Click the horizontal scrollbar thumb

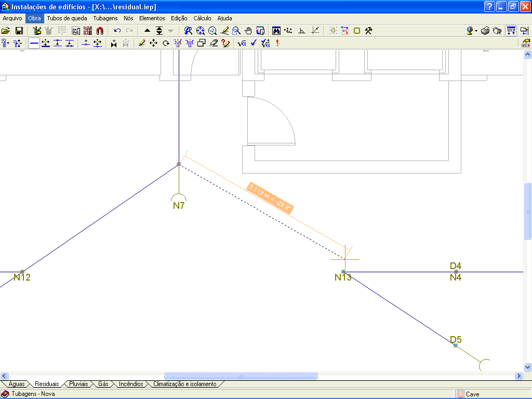(241, 376)
